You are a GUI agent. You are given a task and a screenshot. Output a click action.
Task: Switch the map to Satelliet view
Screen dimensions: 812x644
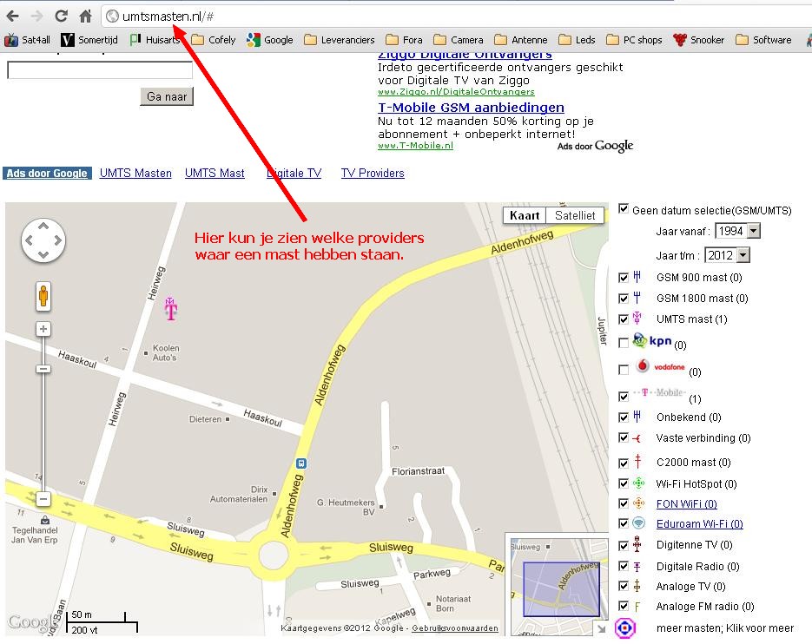(575, 215)
